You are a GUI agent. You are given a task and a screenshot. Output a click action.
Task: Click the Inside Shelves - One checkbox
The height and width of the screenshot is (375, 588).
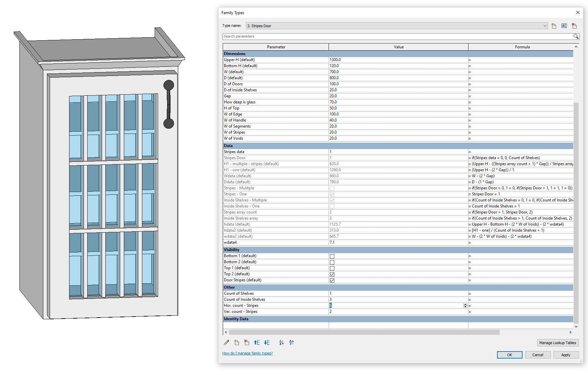tap(332, 206)
